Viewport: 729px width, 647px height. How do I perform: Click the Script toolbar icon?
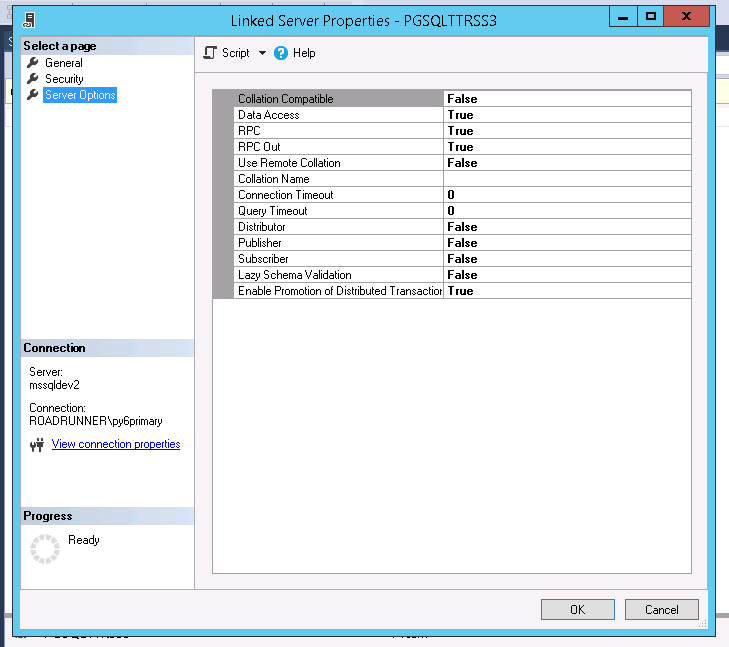210,53
